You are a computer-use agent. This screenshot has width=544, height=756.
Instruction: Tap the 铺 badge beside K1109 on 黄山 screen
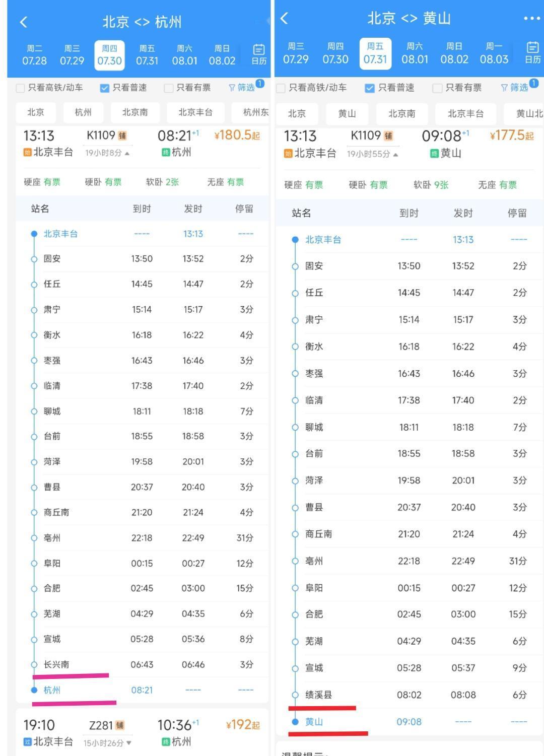(x=388, y=136)
